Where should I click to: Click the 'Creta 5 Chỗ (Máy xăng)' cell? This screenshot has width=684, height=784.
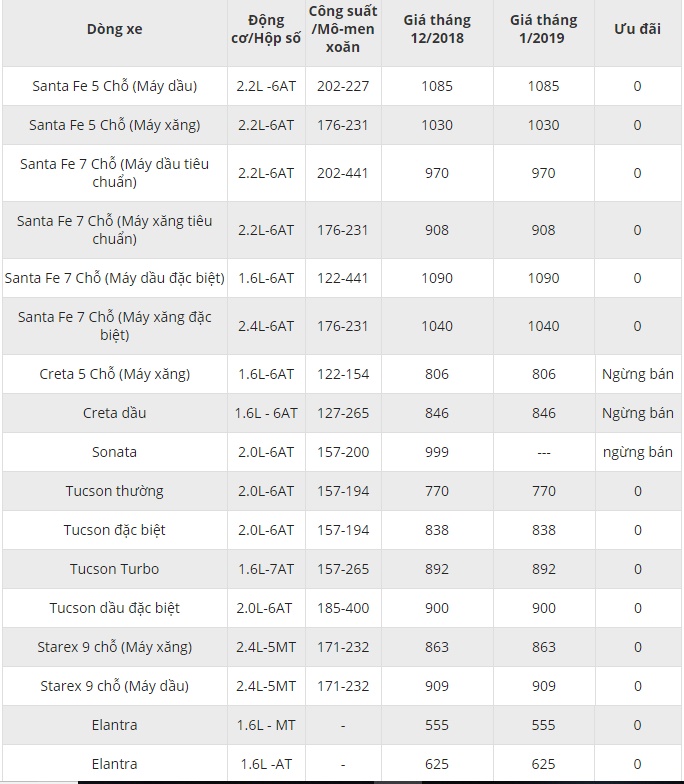pyautogui.click(x=114, y=374)
